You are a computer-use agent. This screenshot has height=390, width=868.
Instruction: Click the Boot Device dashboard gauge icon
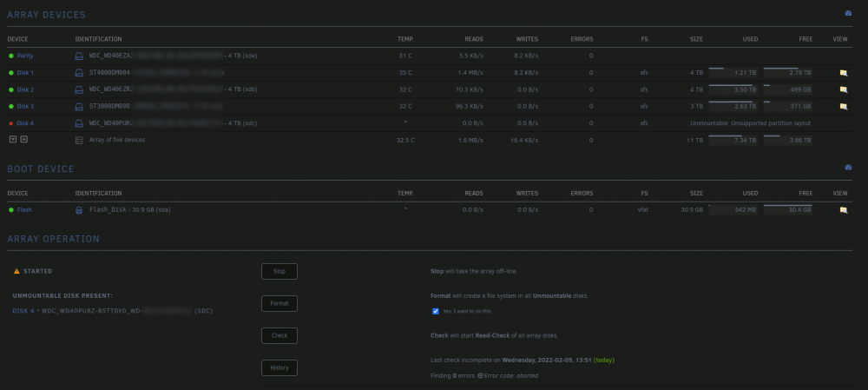848,167
